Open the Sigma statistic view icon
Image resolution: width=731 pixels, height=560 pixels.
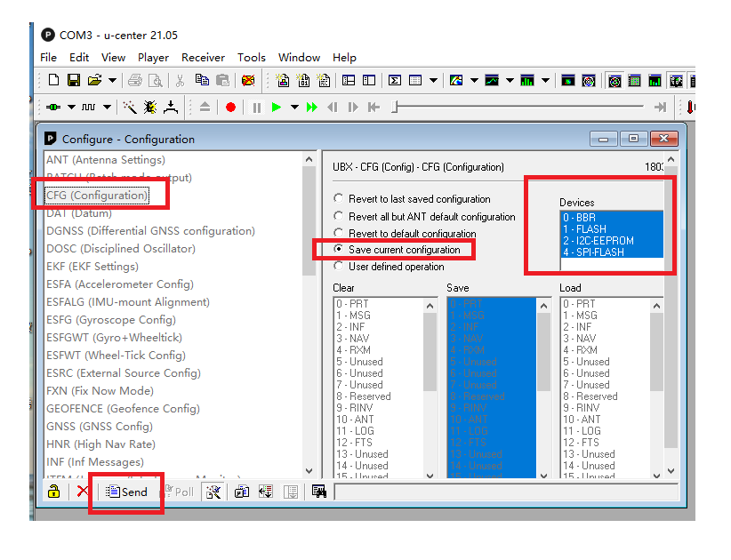pos(395,81)
